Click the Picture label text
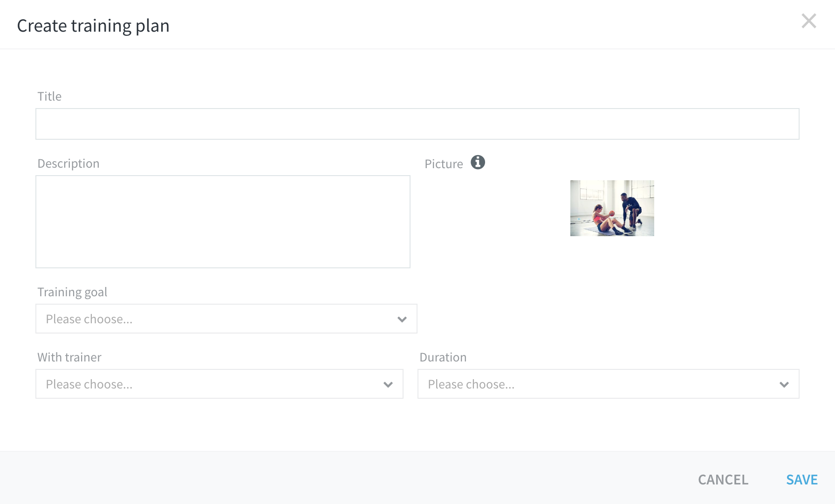Image resolution: width=835 pixels, height=504 pixels. pyautogui.click(x=444, y=163)
